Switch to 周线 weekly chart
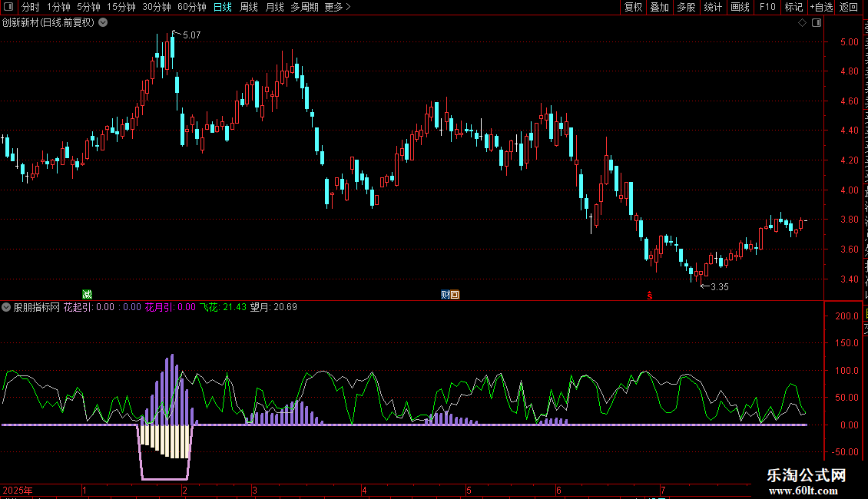Screen dimensions: 868x499 pos(249,7)
